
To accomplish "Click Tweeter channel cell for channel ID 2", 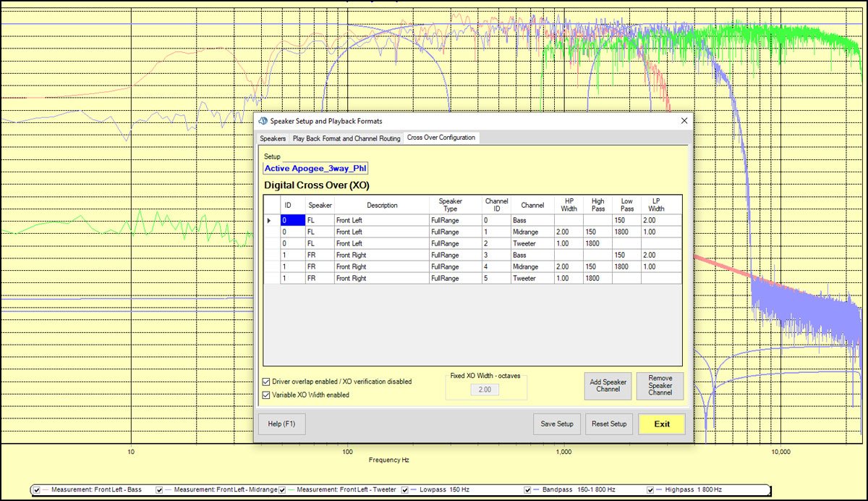I will point(532,243).
